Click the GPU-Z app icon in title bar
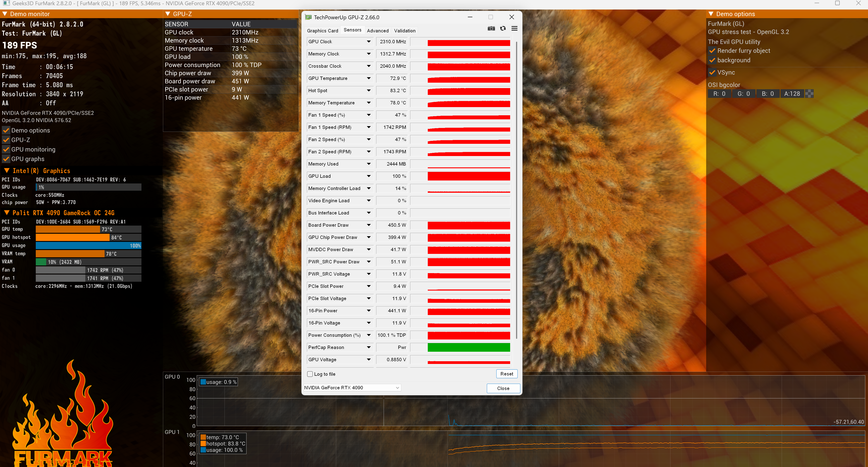The height and width of the screenshot is (467, 868). point(308,17)
